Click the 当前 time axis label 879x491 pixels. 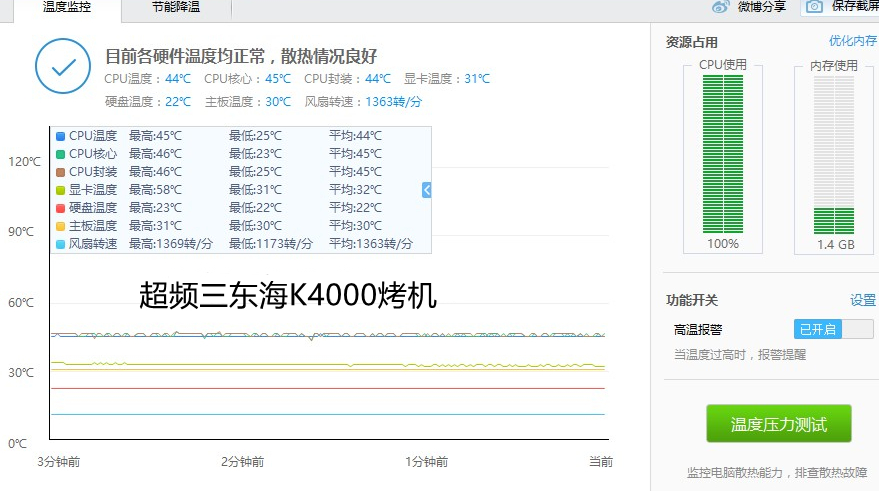pos(601,462)
